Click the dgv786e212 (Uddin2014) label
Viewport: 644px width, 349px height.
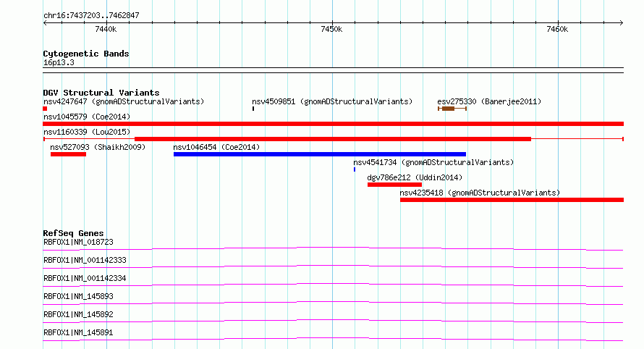[x=415, y=177]
